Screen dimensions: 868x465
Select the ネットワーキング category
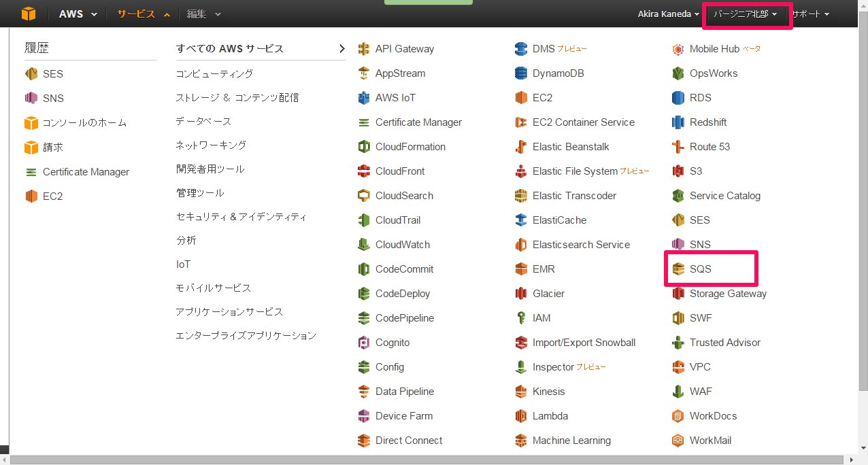tap(211, 145)
